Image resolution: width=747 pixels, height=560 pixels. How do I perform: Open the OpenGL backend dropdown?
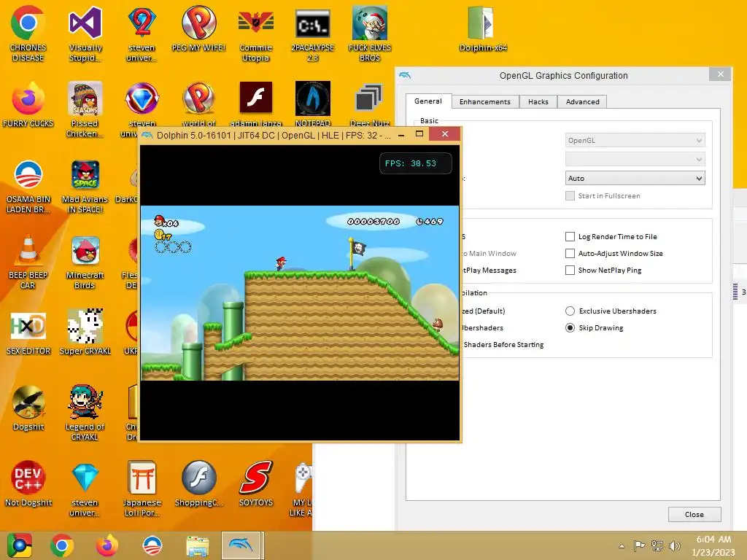pyautogui.click(x=635, y=141)
